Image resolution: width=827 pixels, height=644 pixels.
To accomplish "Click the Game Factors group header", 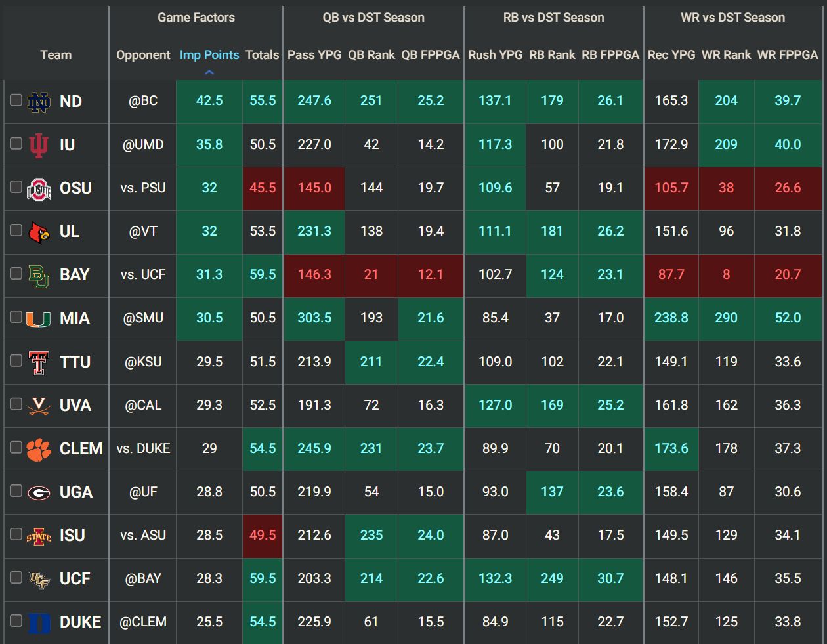I will [196, 18].
